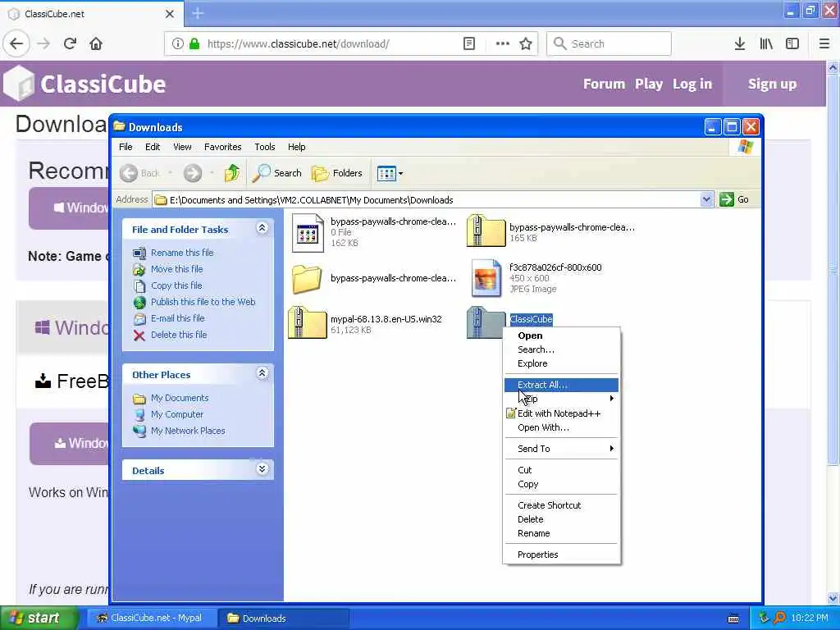The width and height of the screenshot is (840, 630).
Task: Select the bypass-paywalls plain folder icon
Action: (x=307, y=279)
